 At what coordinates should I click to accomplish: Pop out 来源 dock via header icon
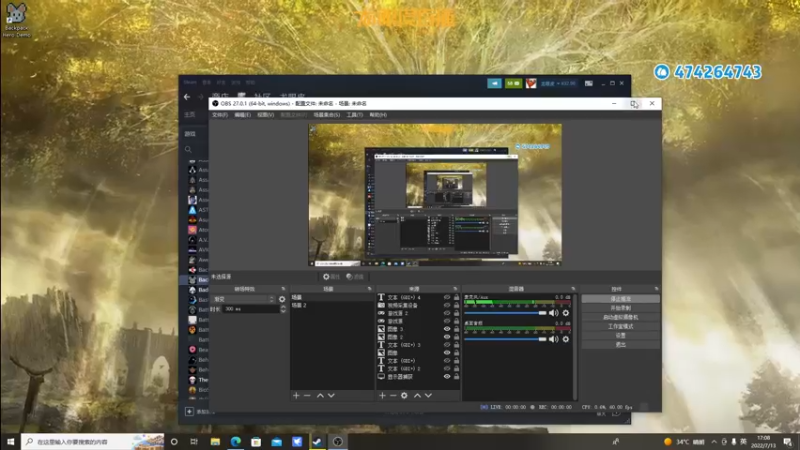coord(455,289)
